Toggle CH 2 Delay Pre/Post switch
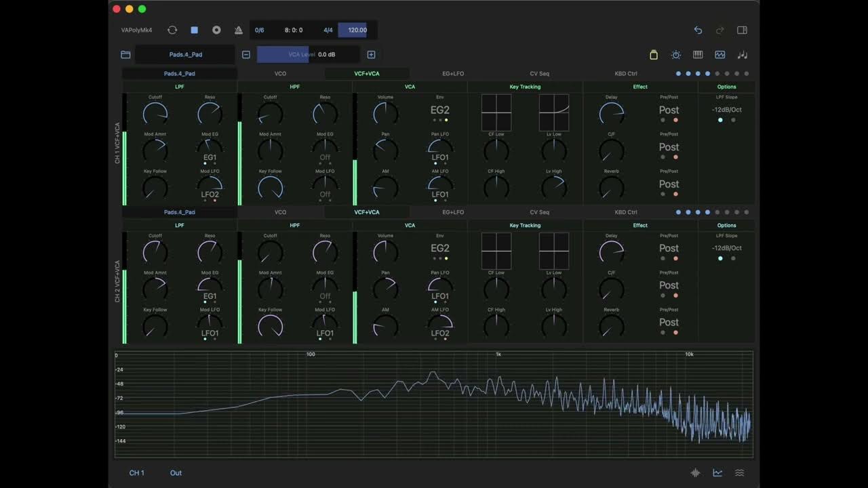This screenshot has height=488, width=868. [669, 248]
